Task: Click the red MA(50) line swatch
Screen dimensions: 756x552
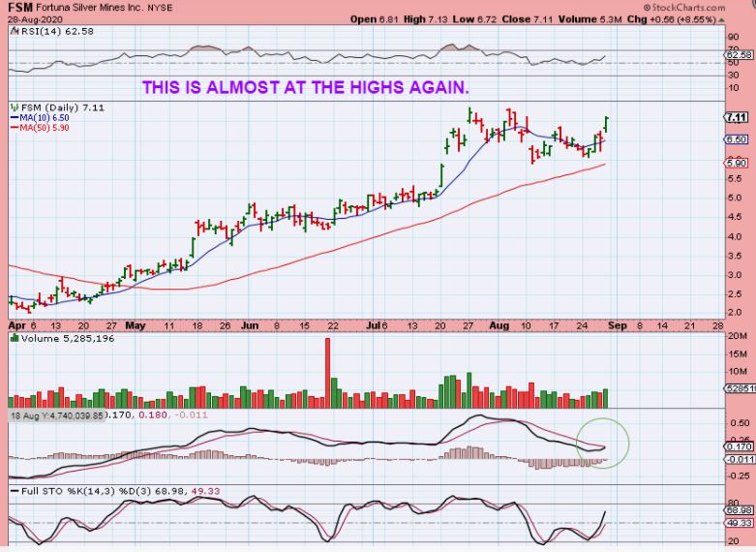Action: click(x=15, y=128)
